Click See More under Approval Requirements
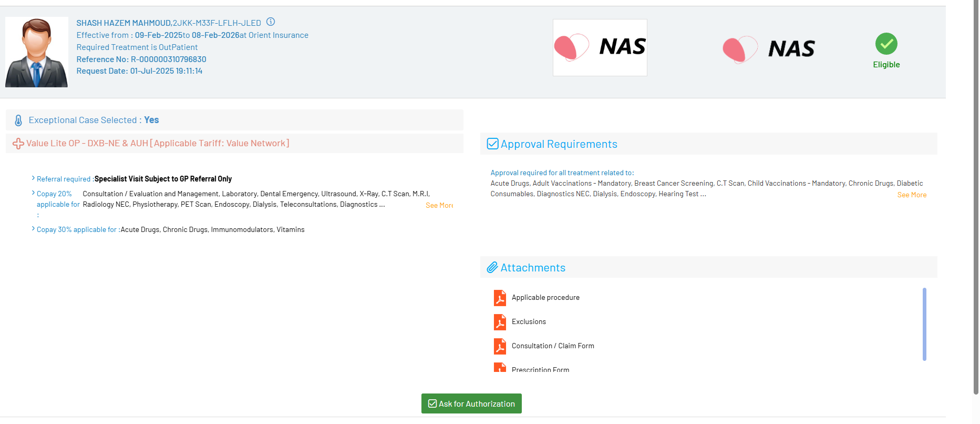This screenshot has height=424, width=980. click(912, 195)
